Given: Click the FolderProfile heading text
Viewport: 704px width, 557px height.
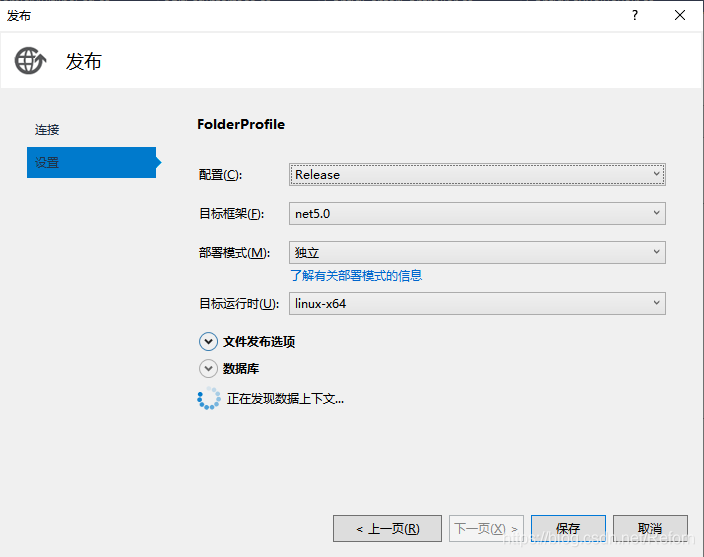Looking at the screenshot, I should coord(241,124).
